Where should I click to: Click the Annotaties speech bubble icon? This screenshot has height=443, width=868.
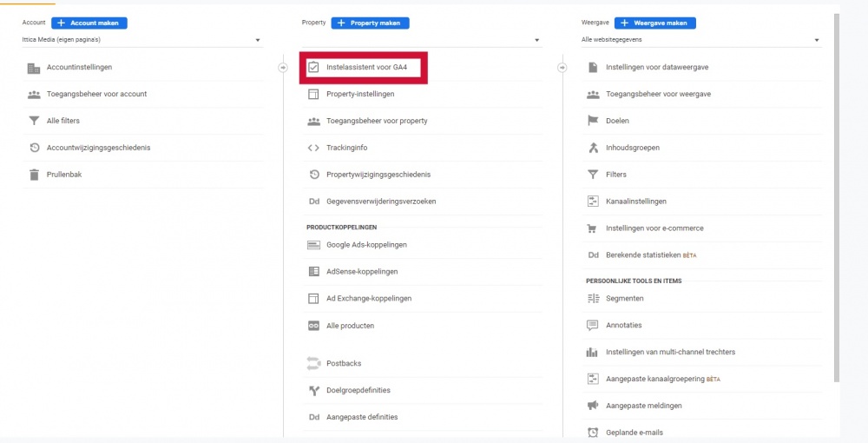pos(593,325)
